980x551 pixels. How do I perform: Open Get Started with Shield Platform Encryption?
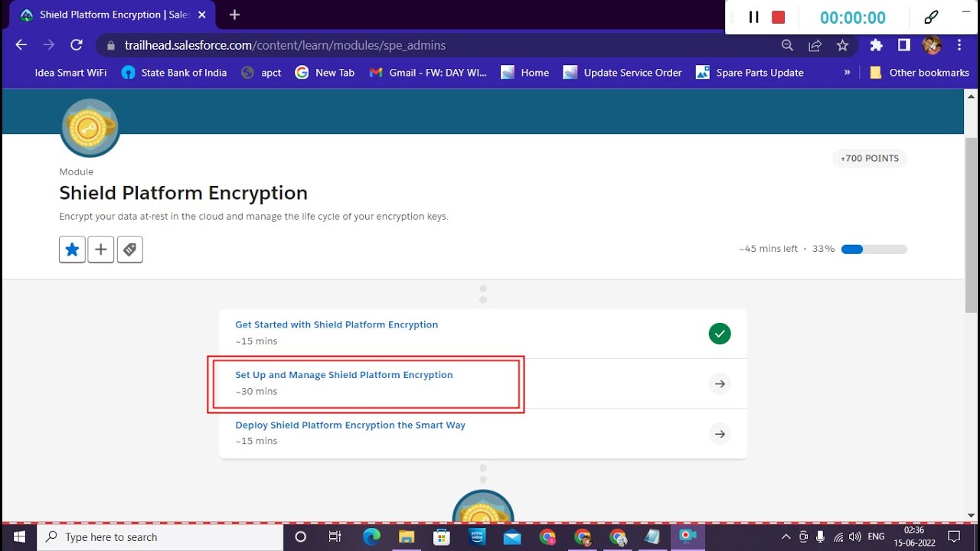(x=337, y=324)
